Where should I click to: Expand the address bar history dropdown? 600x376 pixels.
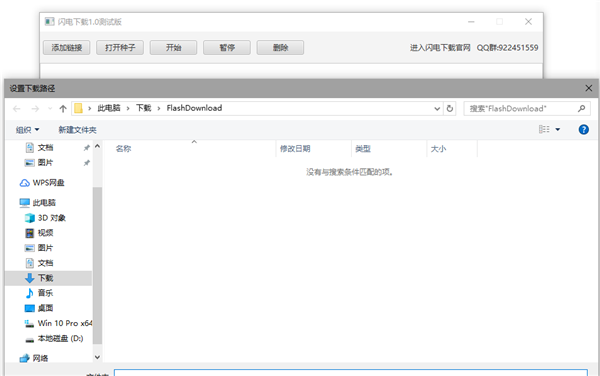coord(437,109)
